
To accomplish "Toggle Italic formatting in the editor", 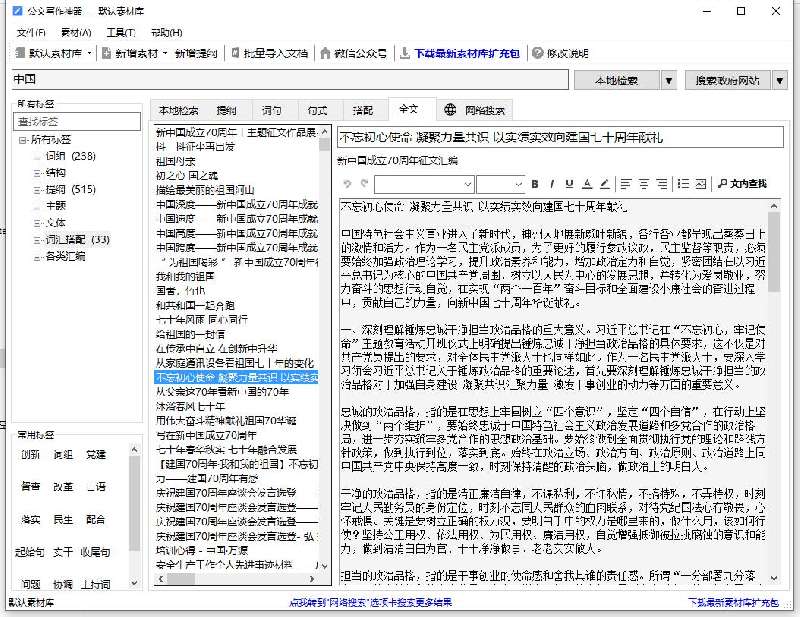I will pos(552,184).
